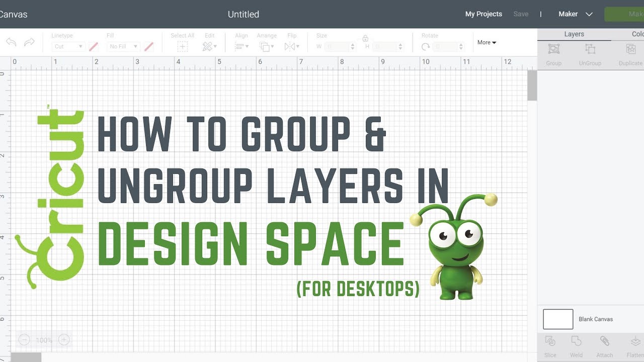
Task: Click the Width stepper arrows
Action: pyautogui.click(x=353, y=46)
